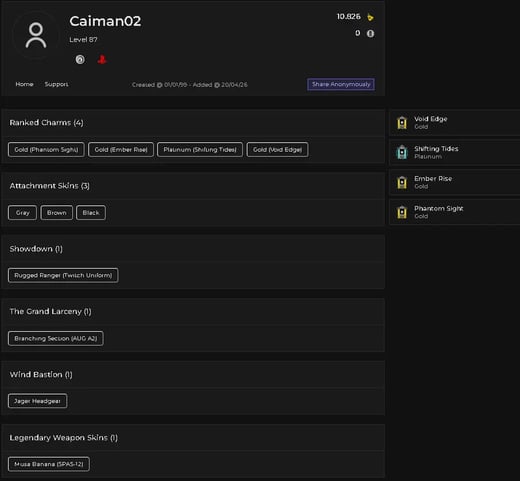Choose the Gray attachment skin tag
The width and height of the screenshot is (520, 481).
coord(22,213)
